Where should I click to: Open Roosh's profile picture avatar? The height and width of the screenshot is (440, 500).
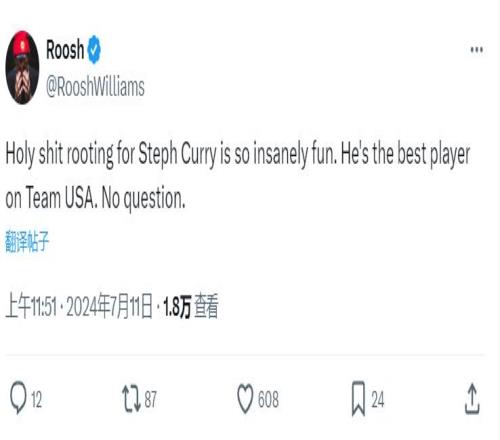click(22, 68)
